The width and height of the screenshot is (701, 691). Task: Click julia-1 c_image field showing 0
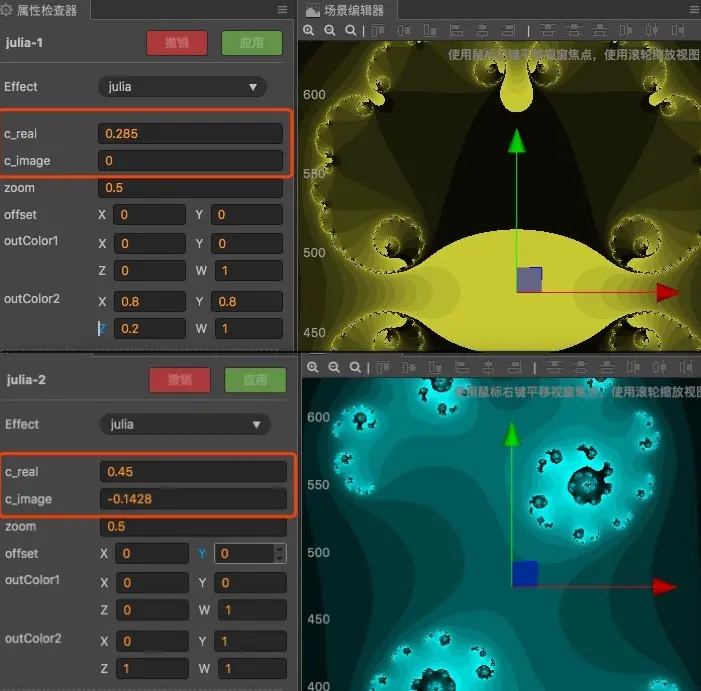coord(190,160)
